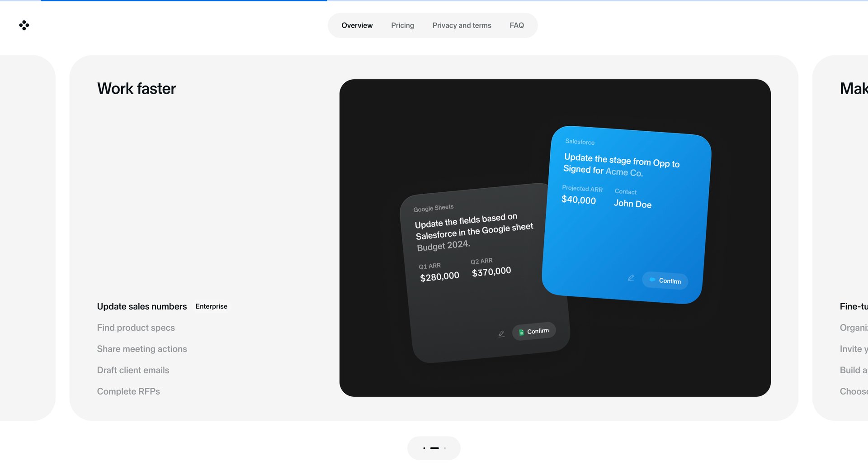Viewport: 868px width, 476px height.
Task: Select 'Share meeting actions'
Action: tap(142, 349)
